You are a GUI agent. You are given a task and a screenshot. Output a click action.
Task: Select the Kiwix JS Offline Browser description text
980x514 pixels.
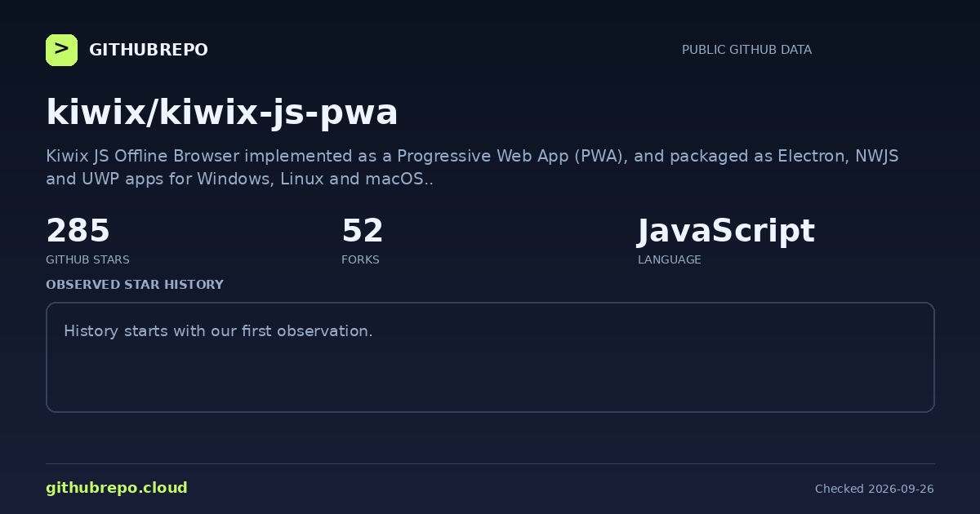coord(472,167)
